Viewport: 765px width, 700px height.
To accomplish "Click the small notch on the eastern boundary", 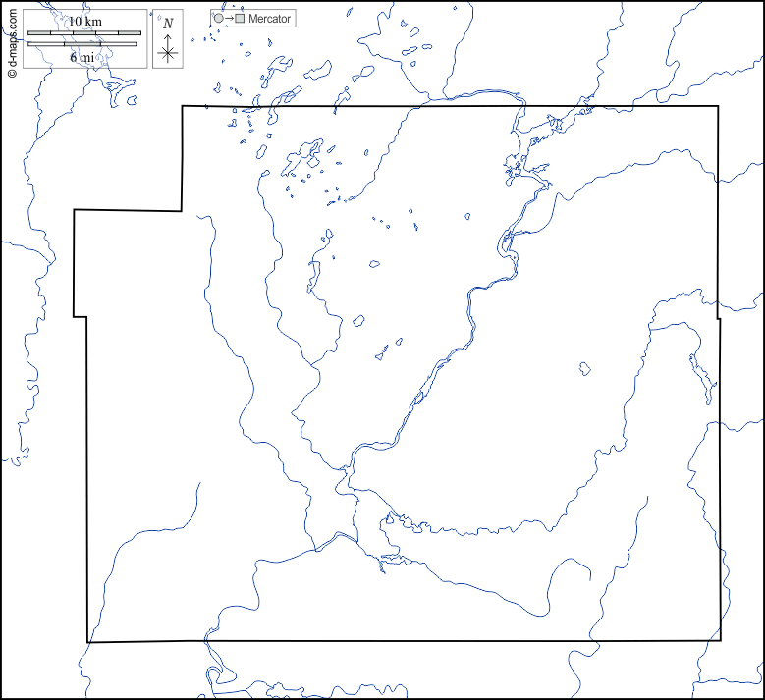I will [719, 318].
